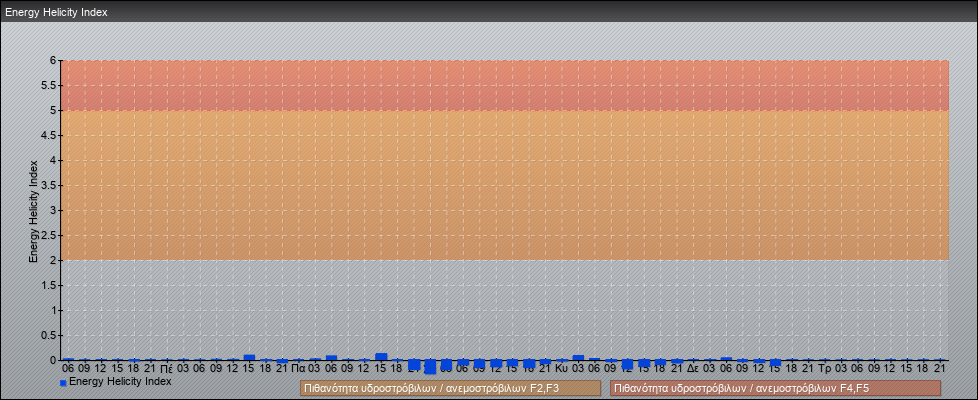
Task: Click the y-axis value 3
Action: (54, 210)
